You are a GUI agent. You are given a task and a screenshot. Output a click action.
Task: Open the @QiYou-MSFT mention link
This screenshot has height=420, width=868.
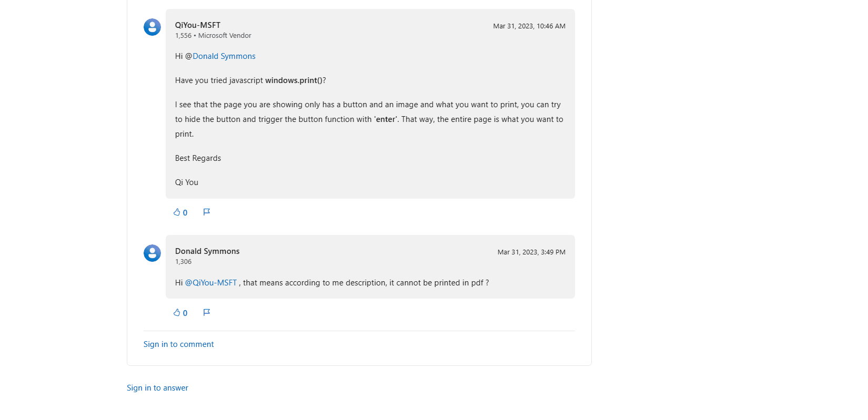tap(211, 283)
